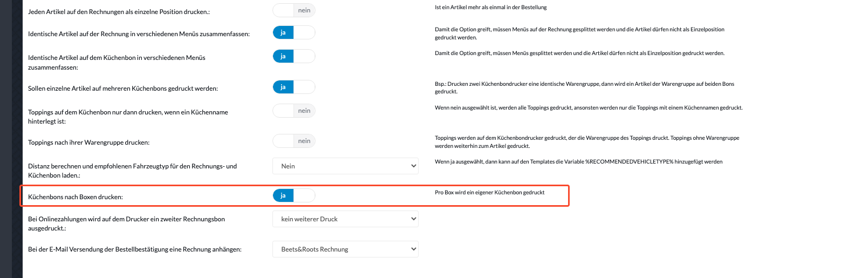Click the 'Jeden Artikel auf den Rechnungen' label
The image size is (868, 278).
[119, 12]
